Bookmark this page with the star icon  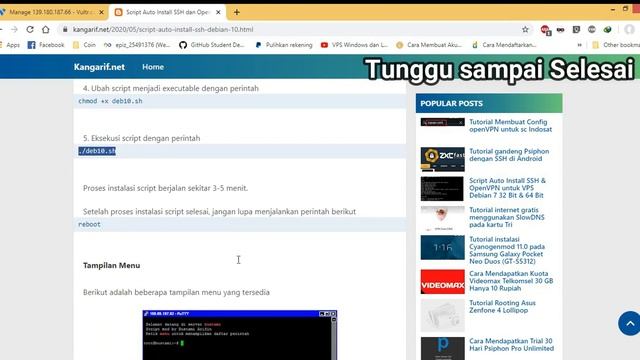pos(525,29)
